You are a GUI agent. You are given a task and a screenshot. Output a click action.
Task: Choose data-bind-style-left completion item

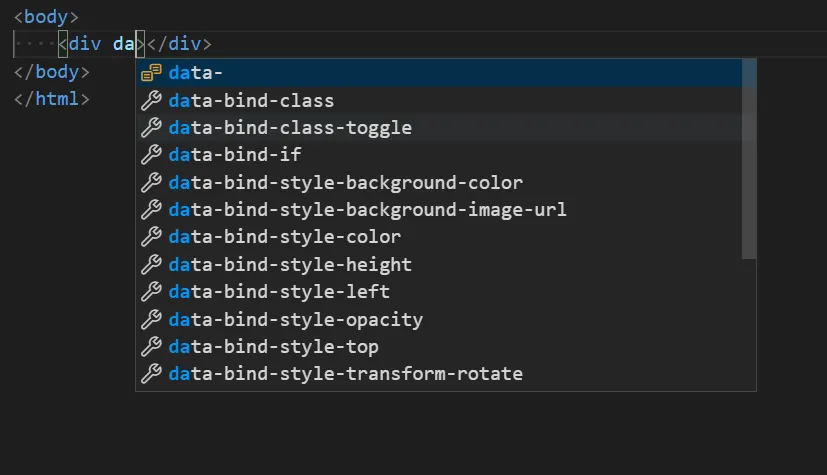pos(279,292)
